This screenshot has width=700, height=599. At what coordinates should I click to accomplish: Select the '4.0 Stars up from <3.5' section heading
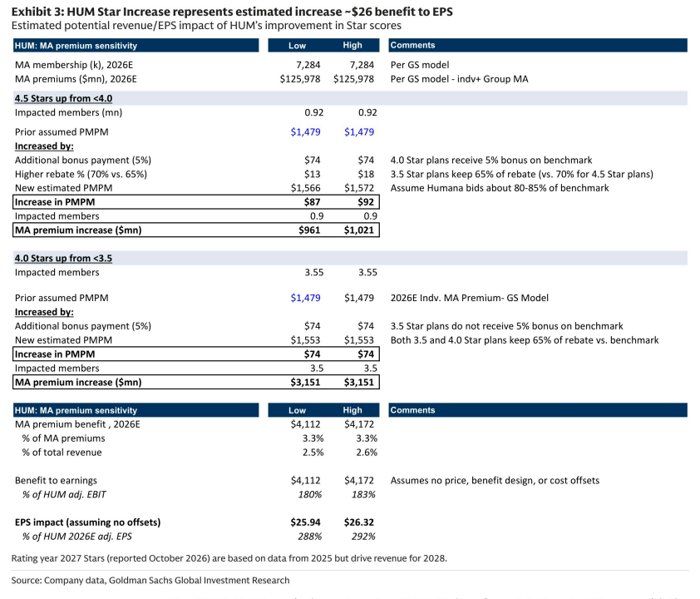pyautogui.click(x=63, y=258)
